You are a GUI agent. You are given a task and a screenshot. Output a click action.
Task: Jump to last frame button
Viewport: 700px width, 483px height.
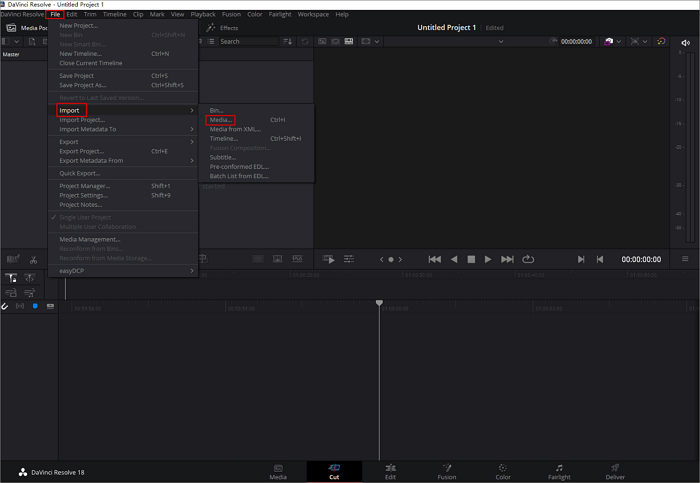[507, 259]
